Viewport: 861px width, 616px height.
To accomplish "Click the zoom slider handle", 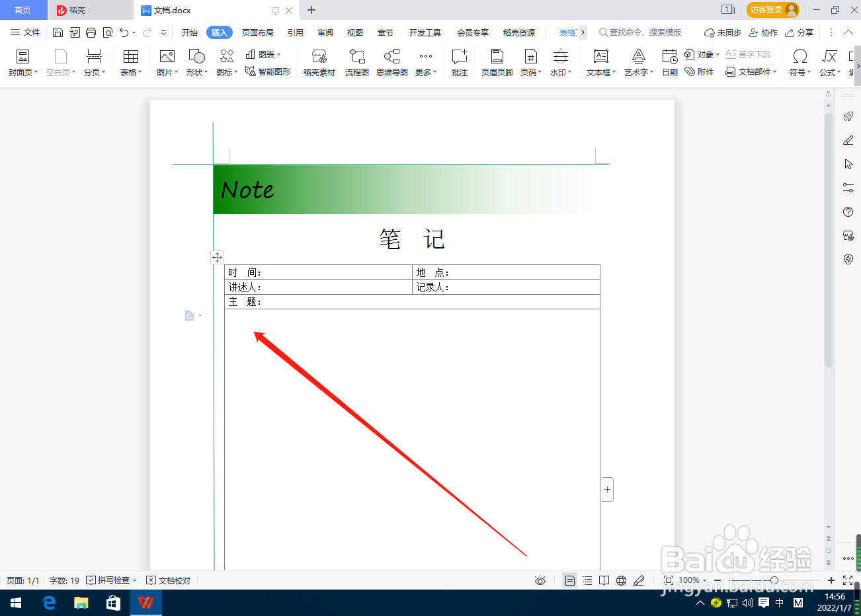I will point(774,580).
